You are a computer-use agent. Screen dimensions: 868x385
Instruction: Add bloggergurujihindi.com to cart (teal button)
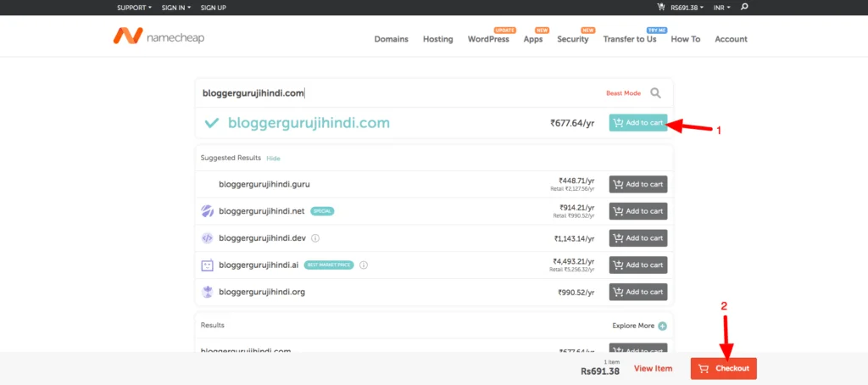[638, 123]
